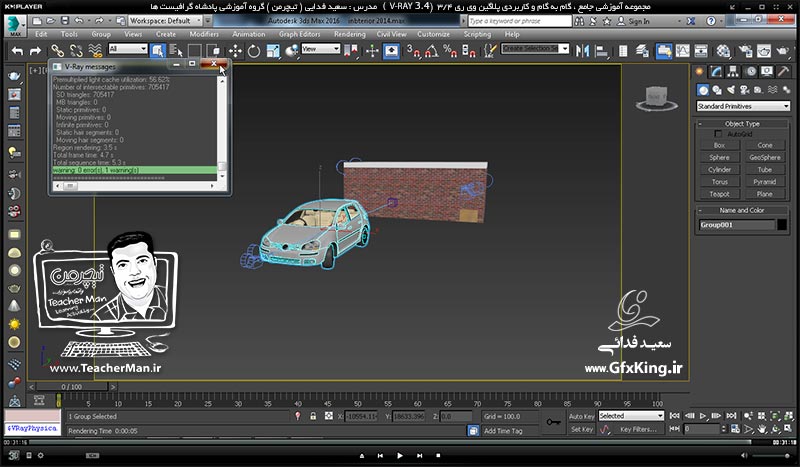Open Render Setup dialog
The image size is (800, 467).
745,51
